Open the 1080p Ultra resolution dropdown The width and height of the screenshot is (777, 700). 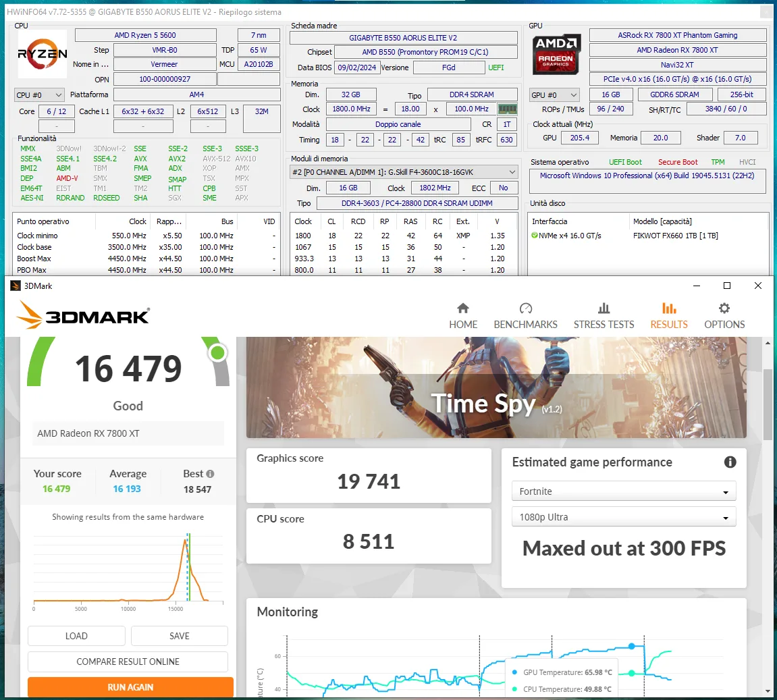(624, 517)
